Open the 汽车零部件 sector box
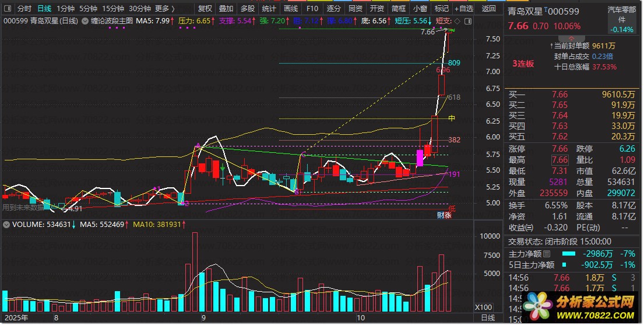The width and height of the screenshot is (644, 325). coord(622,19)
